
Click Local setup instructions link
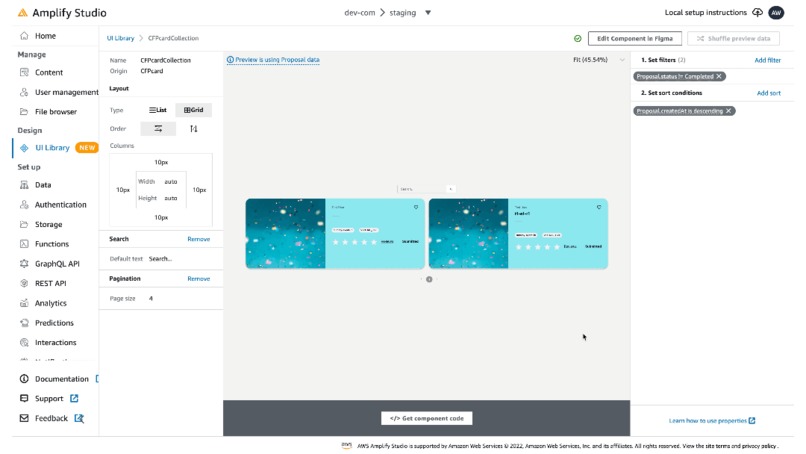click(705, 12)
